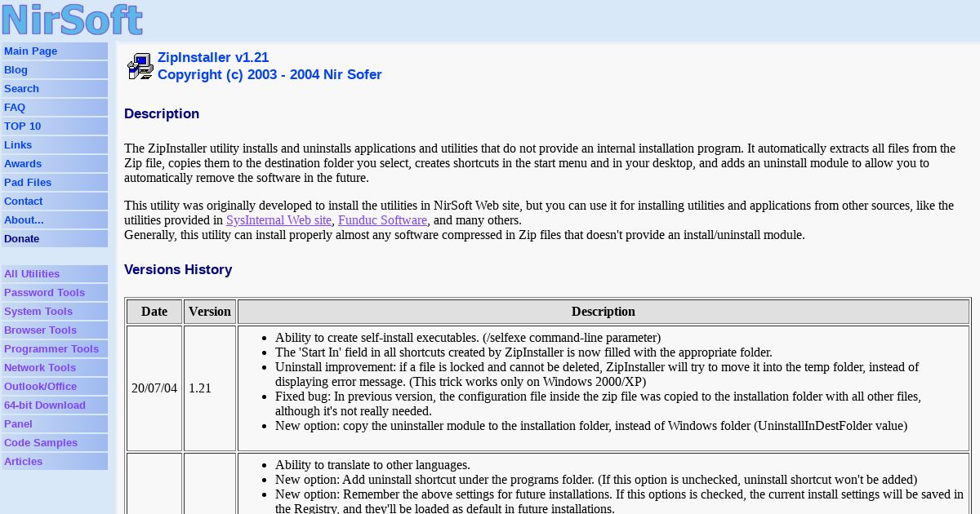Open Browser Tools category
This screenshot has width=980, height=514.
point(55,330)
